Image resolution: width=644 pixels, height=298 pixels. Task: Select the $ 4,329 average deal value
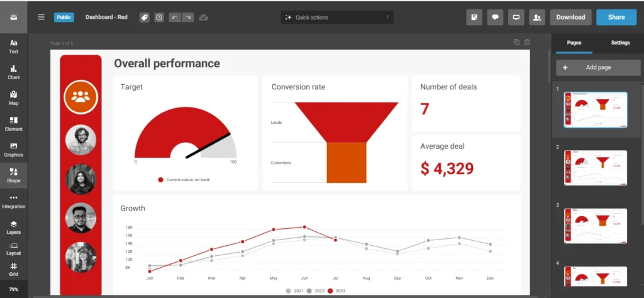tap(447, 168)
